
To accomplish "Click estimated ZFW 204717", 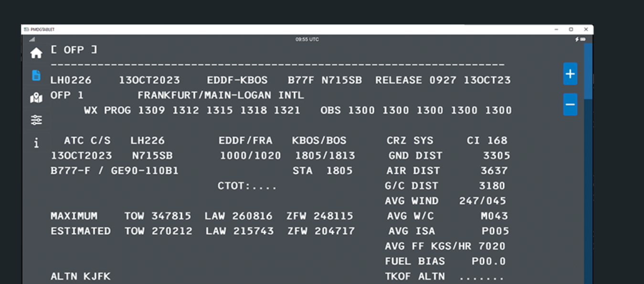I will click(321, 231).
